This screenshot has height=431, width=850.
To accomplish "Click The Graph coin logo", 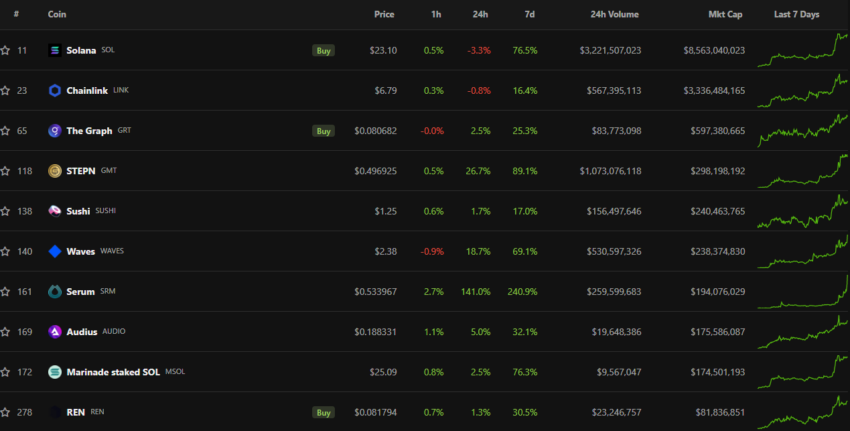I will point(55,131).
